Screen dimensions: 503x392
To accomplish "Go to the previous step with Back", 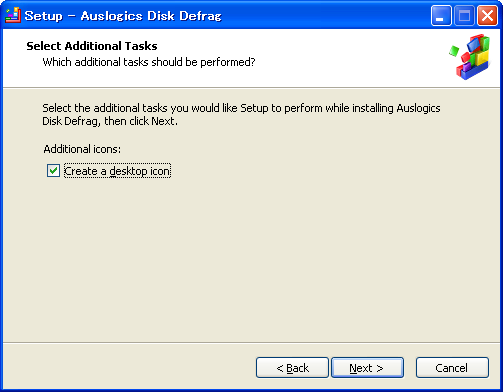I will [292, 368].
